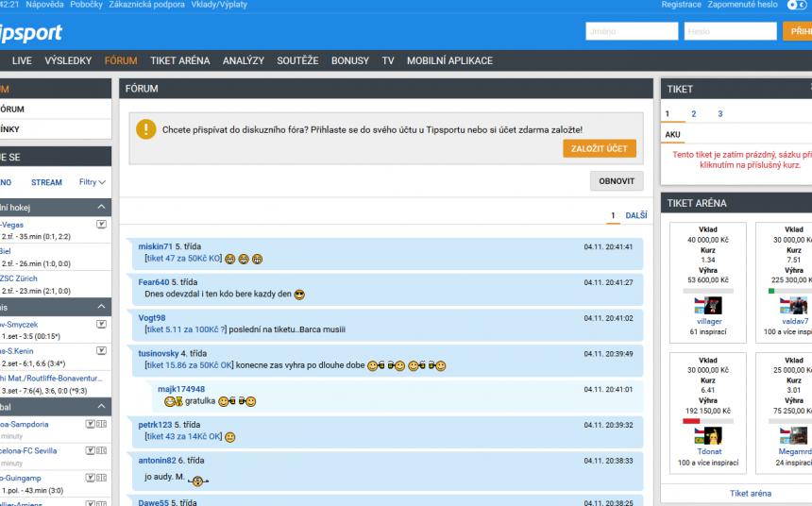The image size is (812, 506).
Task: Click the Jméno username field
Action: point(632,31)
